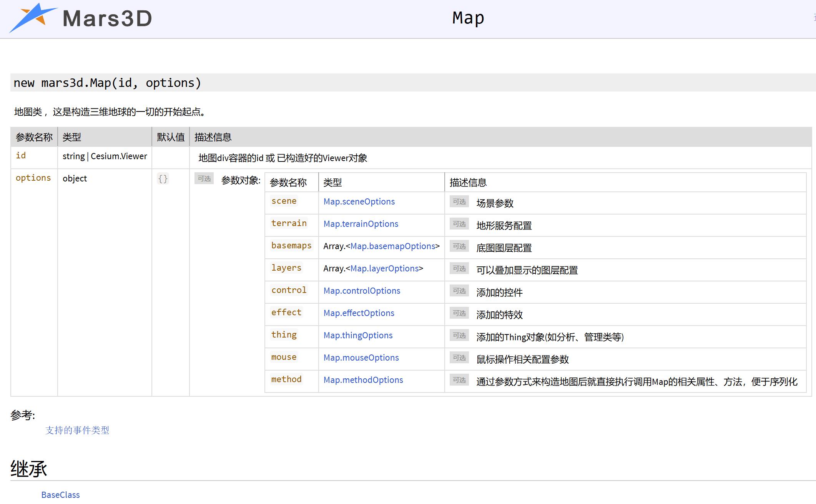Click the terrain parameter name
Viewport: 816px width, 504px height.
coord(289,223)
